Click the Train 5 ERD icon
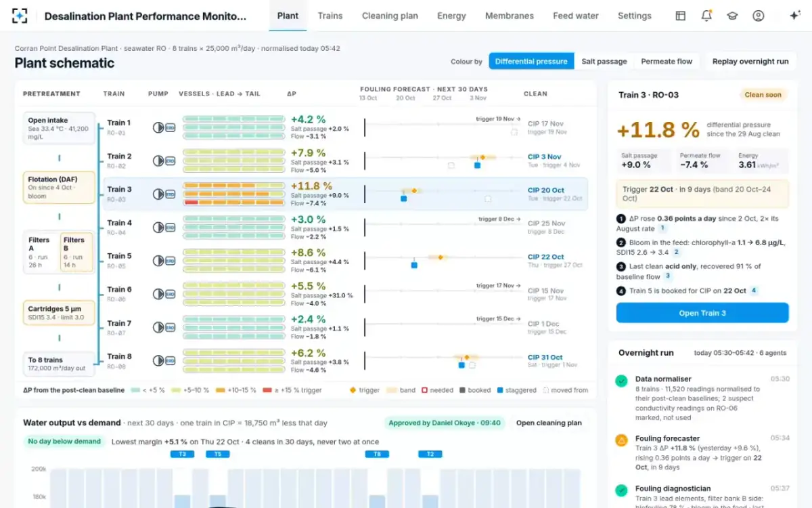 [x=170, y=261]
